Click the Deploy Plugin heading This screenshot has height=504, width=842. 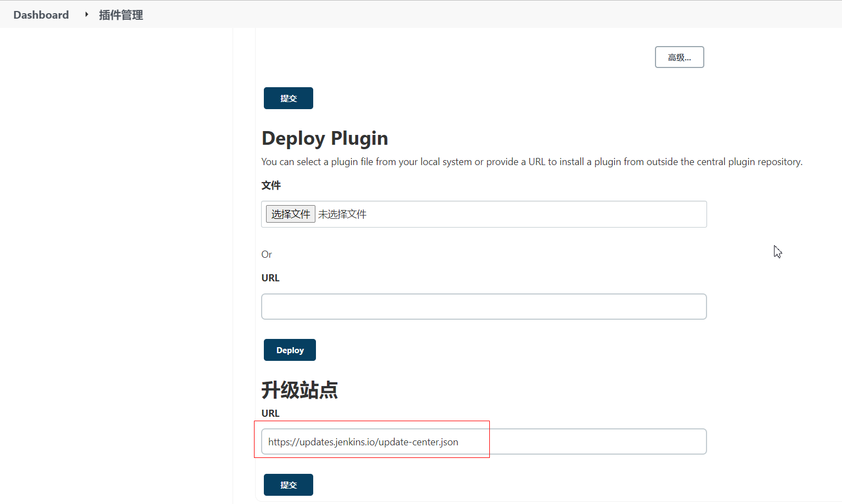(x=325, y=138)
